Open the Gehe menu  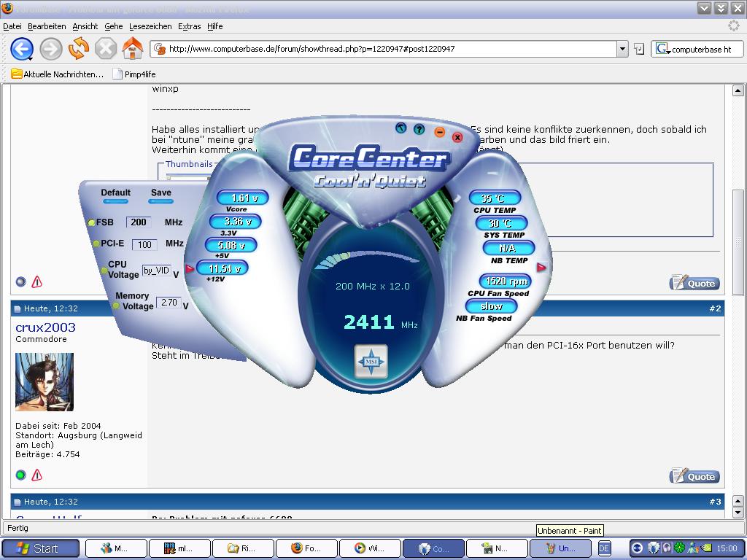(113, 26)
